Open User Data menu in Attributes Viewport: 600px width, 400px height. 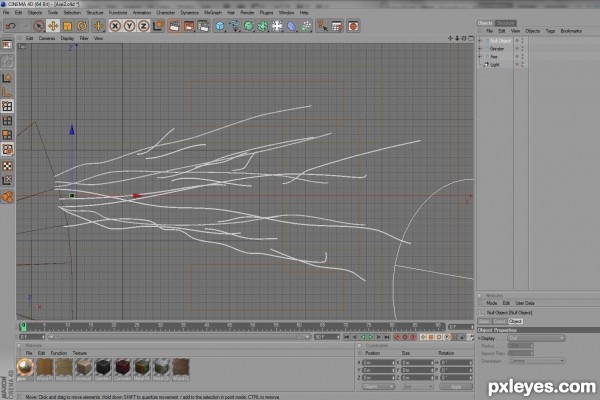[525, 303]
